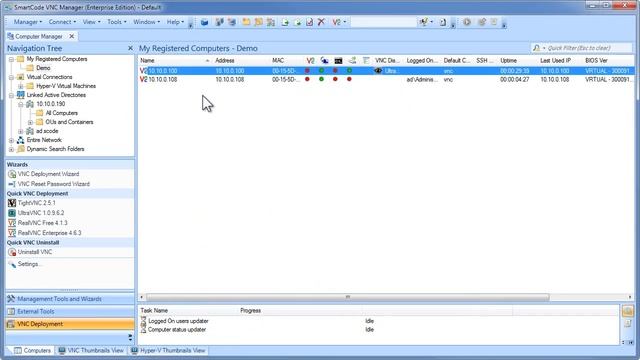Deploy RealVNC Enterprise 4.6.3
The image size is (640, 360).
[49, 233]
